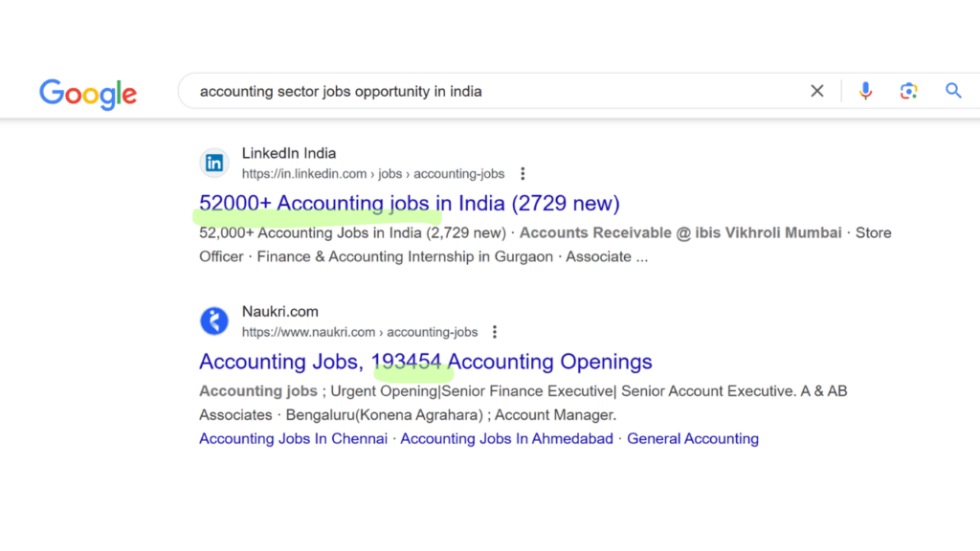Open Naukri result three-dot options
This screenshot has height=551, width=980.
pos(495,332)
